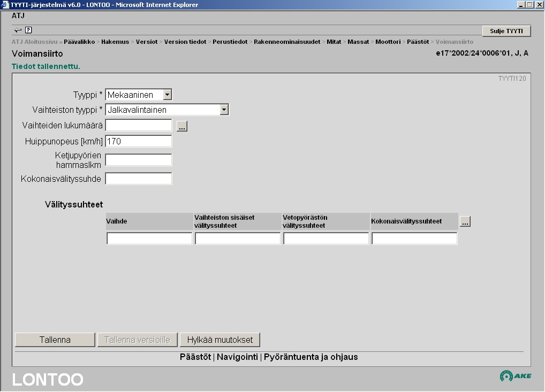Click the ellipsis button beside Kokonaisvälityssuhteet header
The height and width of the screenshot is (392, 545).
(x=465, y=221)
